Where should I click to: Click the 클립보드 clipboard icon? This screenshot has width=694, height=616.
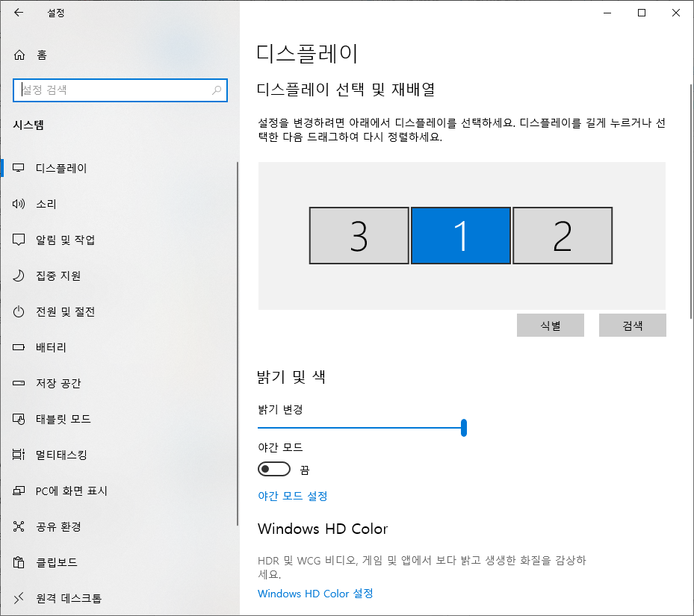(19, 562)
